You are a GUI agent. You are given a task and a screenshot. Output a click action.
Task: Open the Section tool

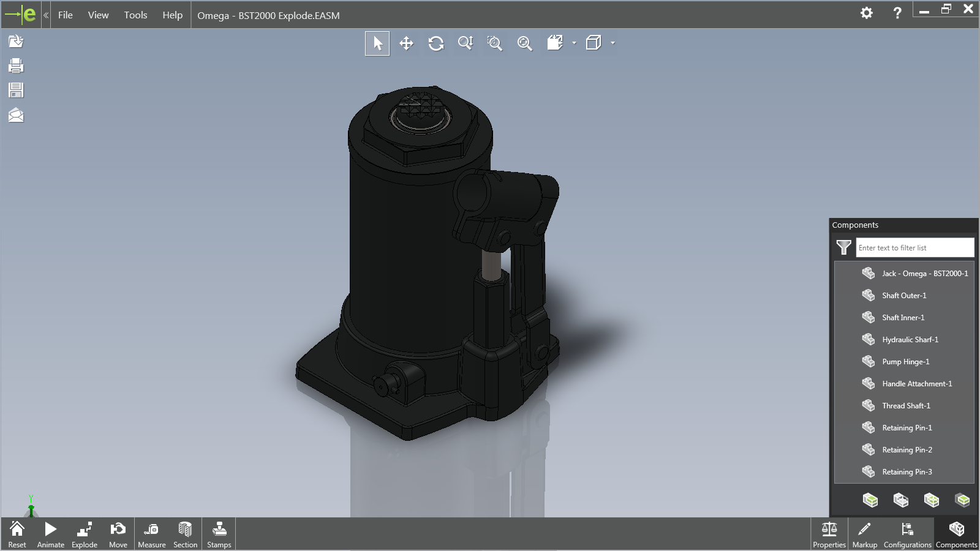(x=185, y=534)
